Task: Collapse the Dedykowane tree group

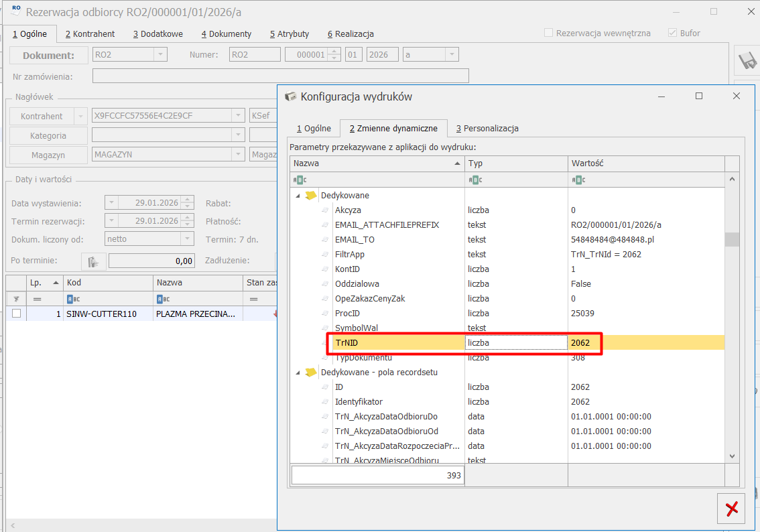Action: click(x=298, y=196)
